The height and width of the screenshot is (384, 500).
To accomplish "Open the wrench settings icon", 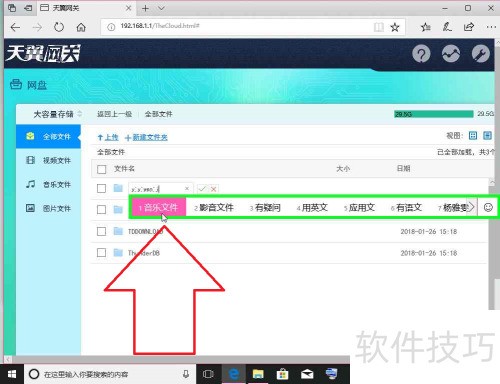I will tap(481, 54).
